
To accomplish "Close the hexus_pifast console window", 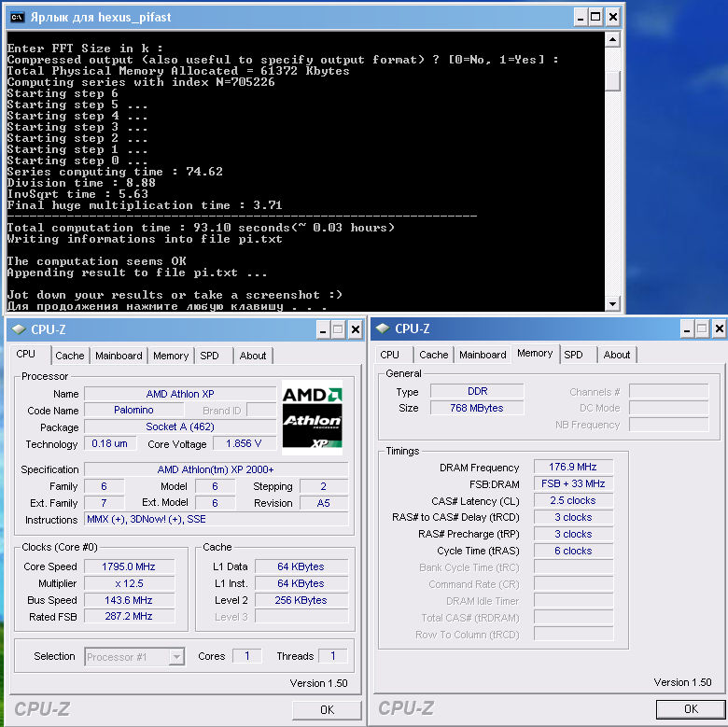I will click(613, 18).
